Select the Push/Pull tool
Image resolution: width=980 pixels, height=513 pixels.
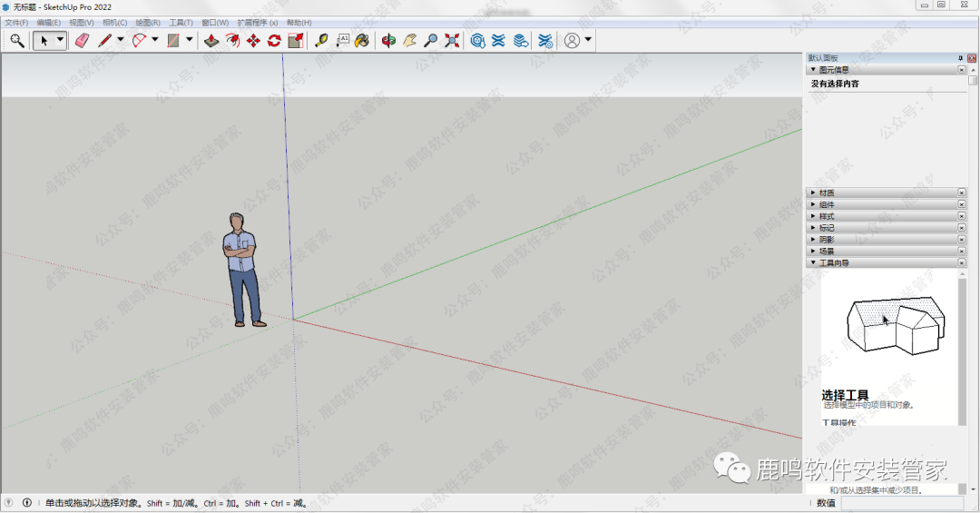coord(211,41)
